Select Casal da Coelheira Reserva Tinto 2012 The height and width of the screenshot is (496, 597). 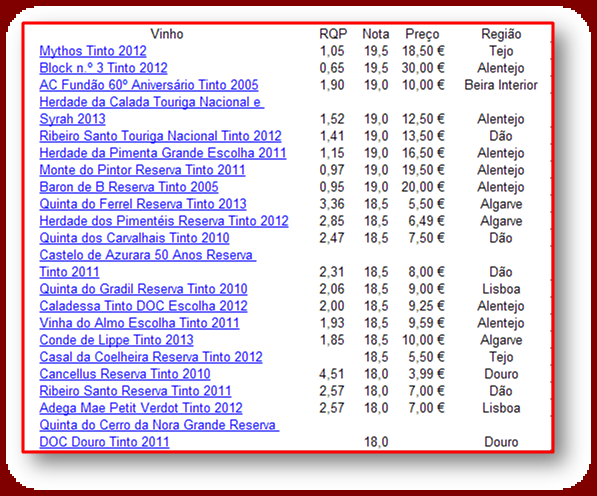pos(151,357)
